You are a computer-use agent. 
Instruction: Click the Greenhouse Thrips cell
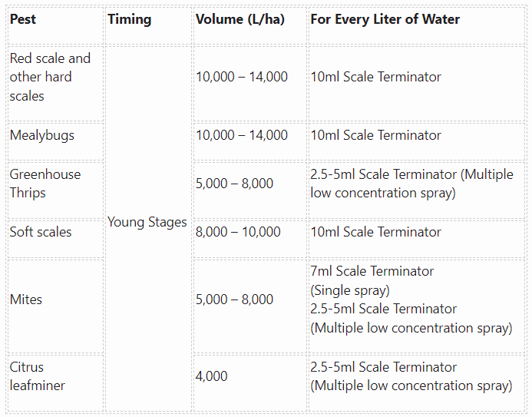(x=55, y=190)
